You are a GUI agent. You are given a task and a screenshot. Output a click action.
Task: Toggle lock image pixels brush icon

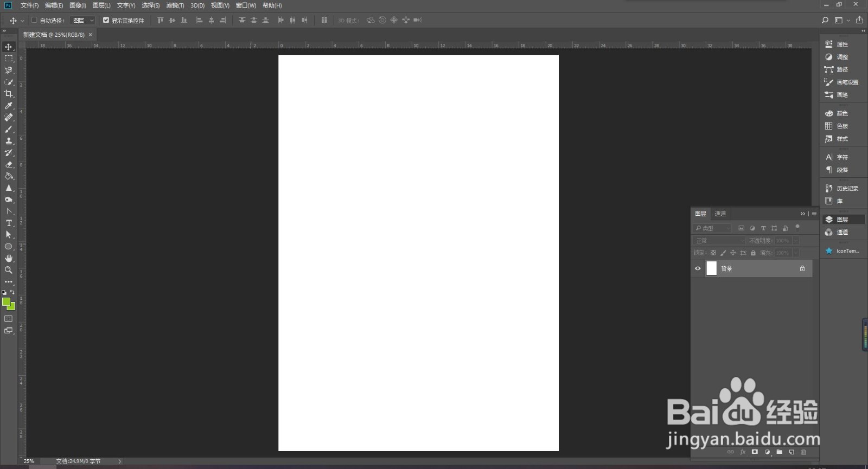[723, 253]
